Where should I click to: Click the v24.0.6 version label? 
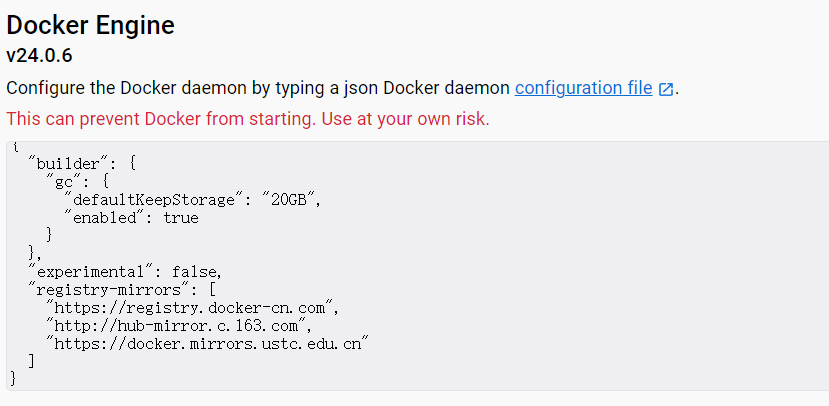(39, 55)
